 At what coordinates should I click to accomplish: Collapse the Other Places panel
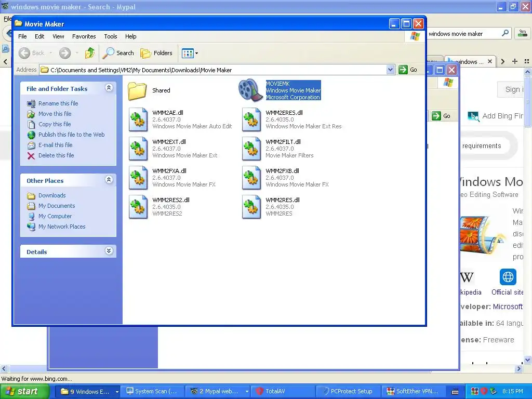[109, 180]
